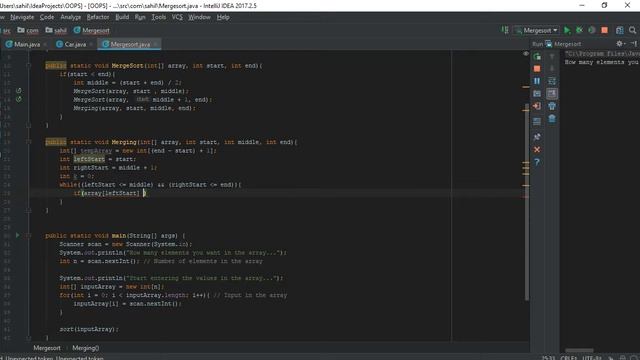Stop process with Run panel red square
640x360 pixels.
537,69
